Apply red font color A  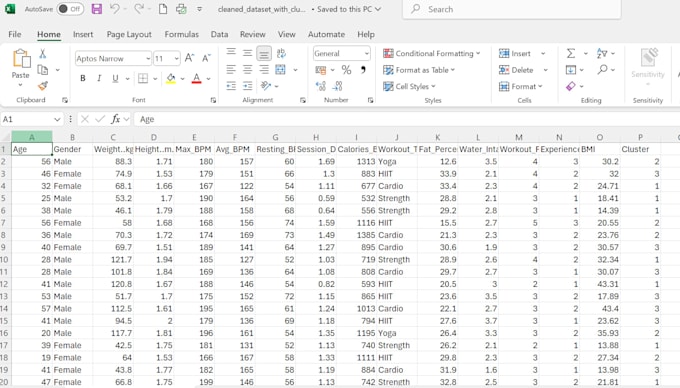[x=196, y=78]
